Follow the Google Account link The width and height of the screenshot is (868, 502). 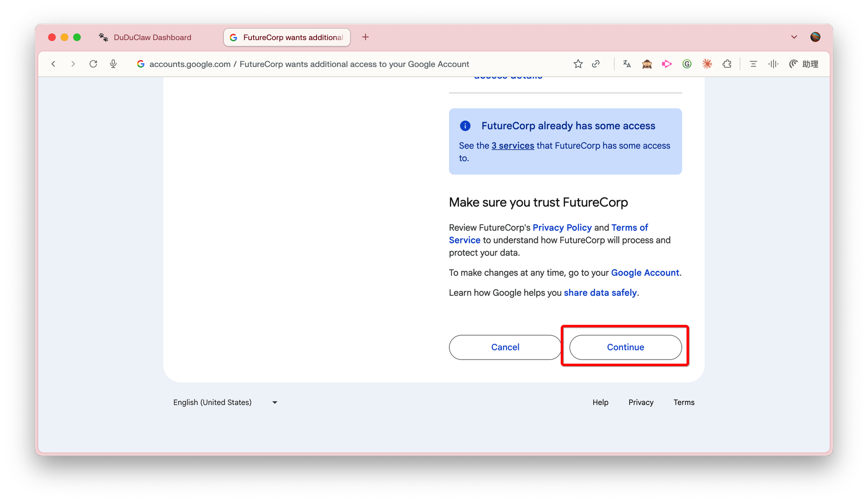[x=645, y=273]
